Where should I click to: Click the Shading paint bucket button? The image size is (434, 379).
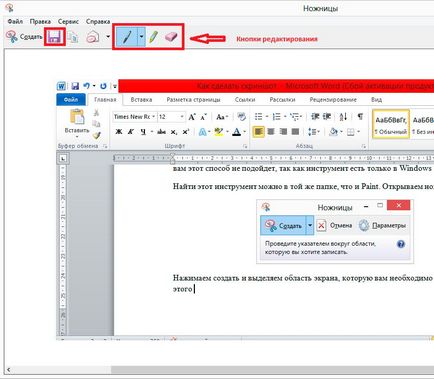333,132
